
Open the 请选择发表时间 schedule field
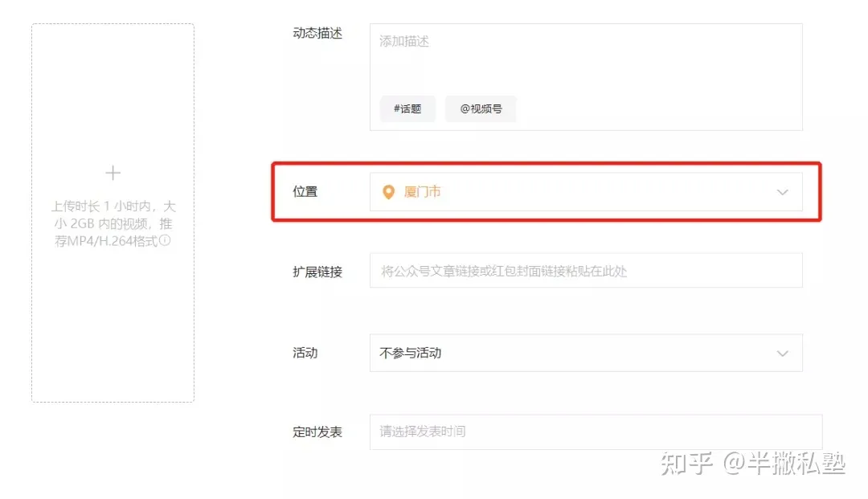click(596, 432)
